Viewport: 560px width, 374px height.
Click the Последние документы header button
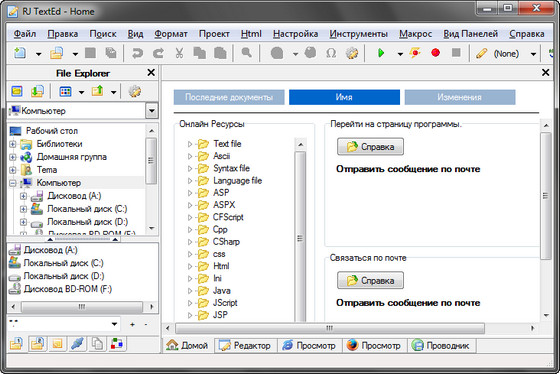(229, 97)
